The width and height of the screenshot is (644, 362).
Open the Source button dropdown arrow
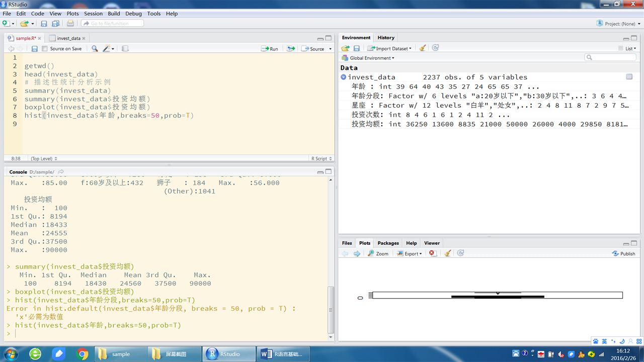tap(330, 49)
